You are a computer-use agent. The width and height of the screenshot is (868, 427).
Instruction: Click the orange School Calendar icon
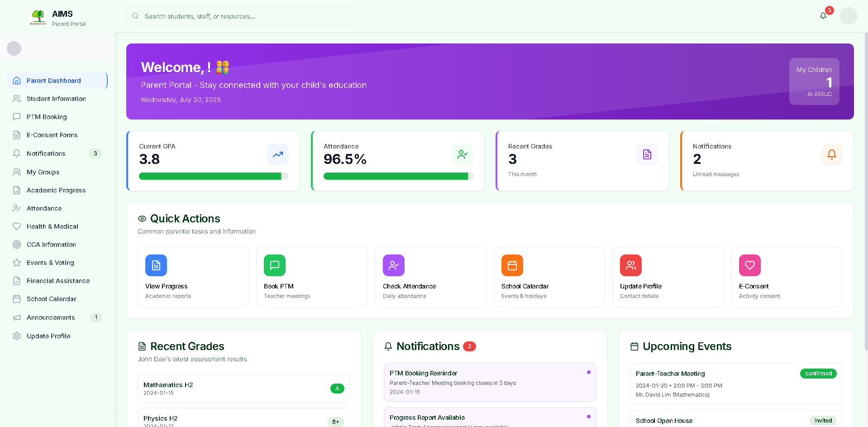[512, 265]
